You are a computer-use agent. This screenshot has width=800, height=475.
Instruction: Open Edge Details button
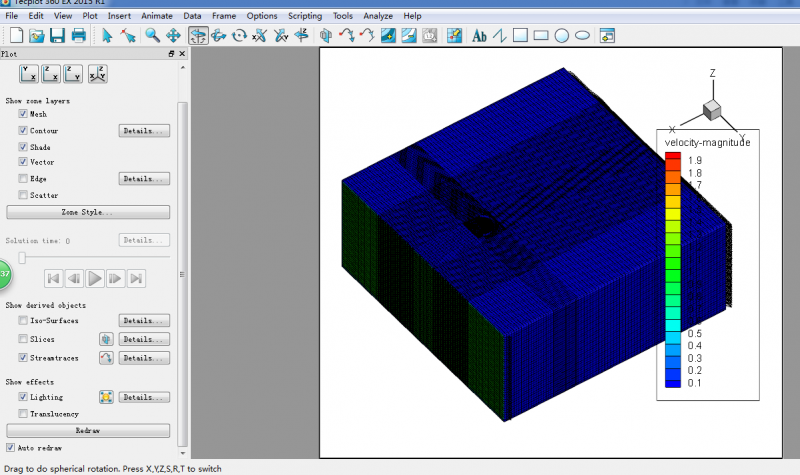pyautogui.click(x=144, y=179)
